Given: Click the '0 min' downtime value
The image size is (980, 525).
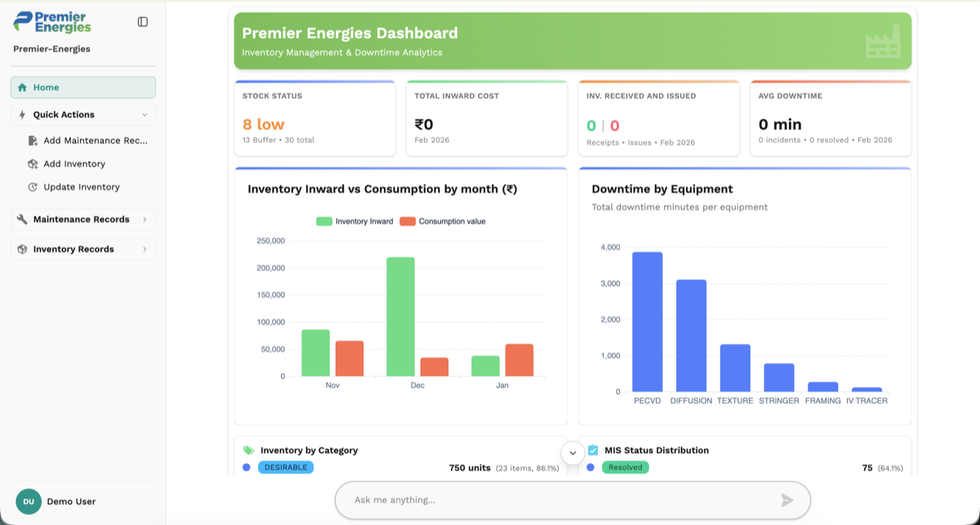Looking at the screenshot, I should 780,124.
